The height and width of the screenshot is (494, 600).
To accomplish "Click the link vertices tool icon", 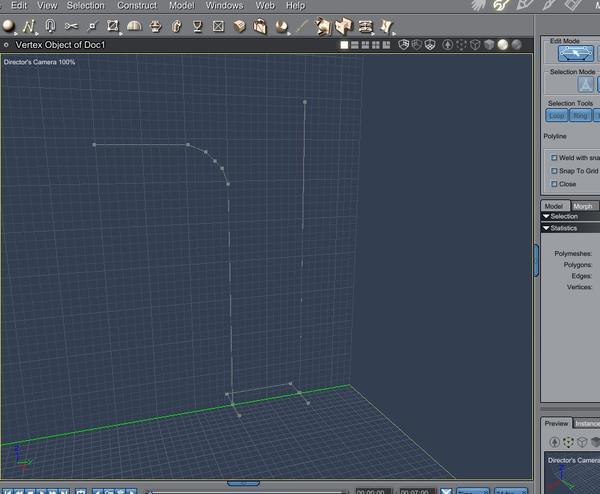I will click(x=92, y=26).
